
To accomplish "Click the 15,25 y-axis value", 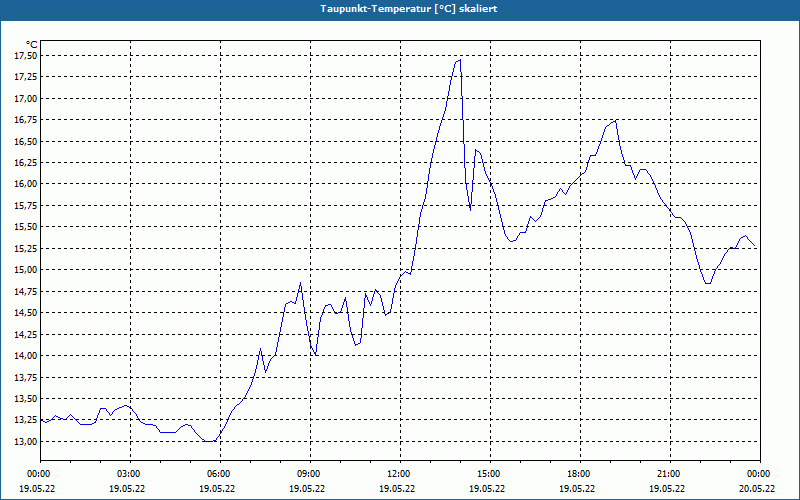I will click(x=27, y=248).
